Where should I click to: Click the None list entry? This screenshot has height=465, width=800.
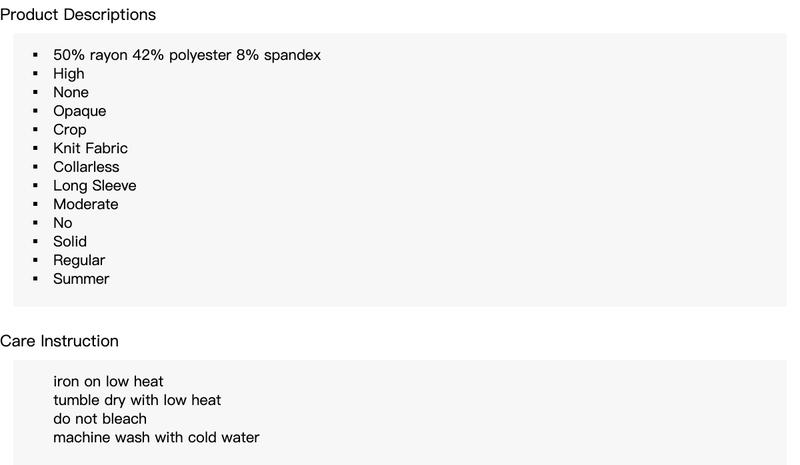point(71,92)
